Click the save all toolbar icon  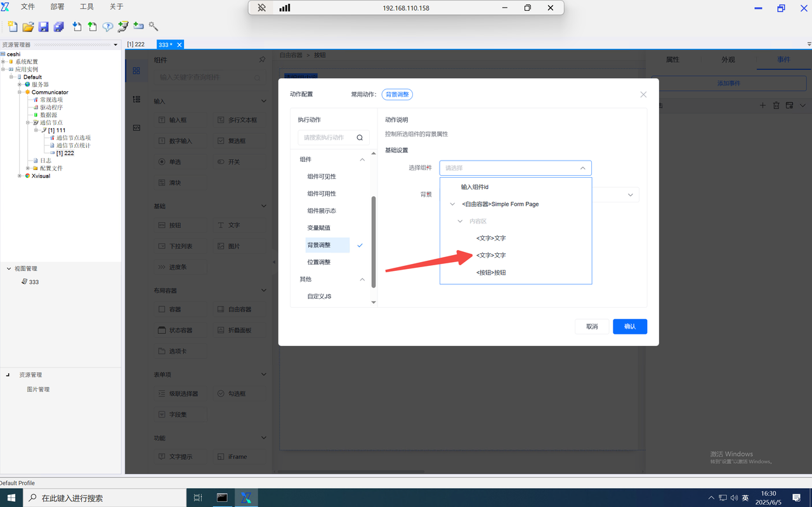[58, 27]
